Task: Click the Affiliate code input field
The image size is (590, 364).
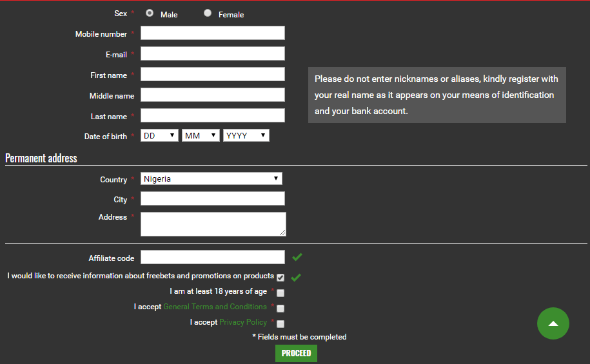Action: tap(212, 258)
